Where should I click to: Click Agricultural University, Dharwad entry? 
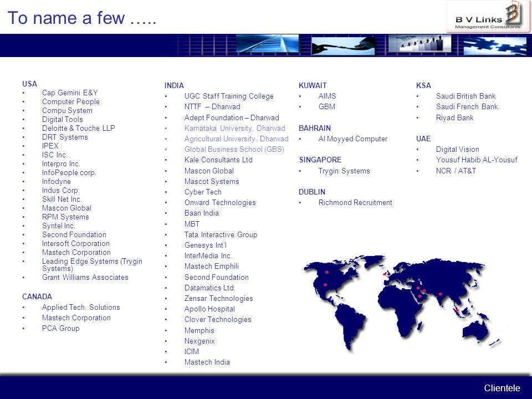(x=237, y=139)
